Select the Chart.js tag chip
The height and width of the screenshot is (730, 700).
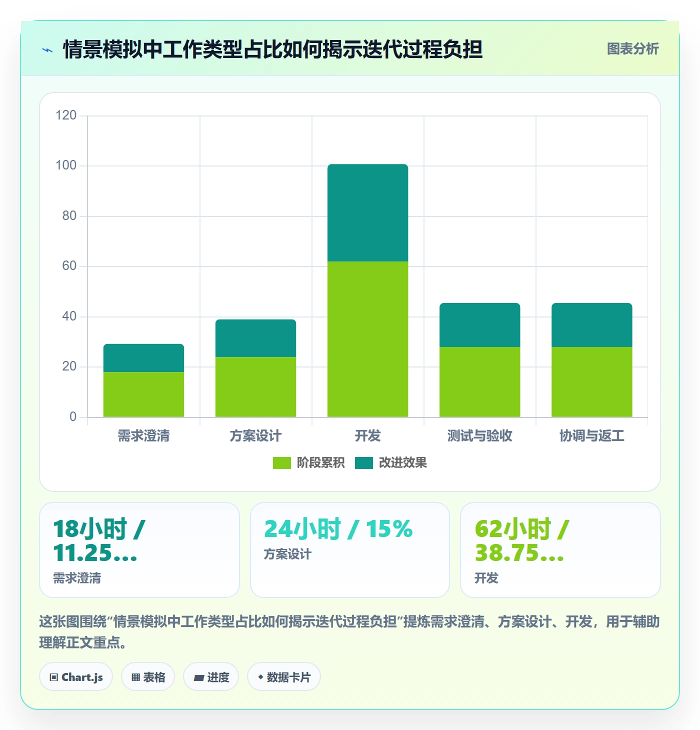coord(76,677)
